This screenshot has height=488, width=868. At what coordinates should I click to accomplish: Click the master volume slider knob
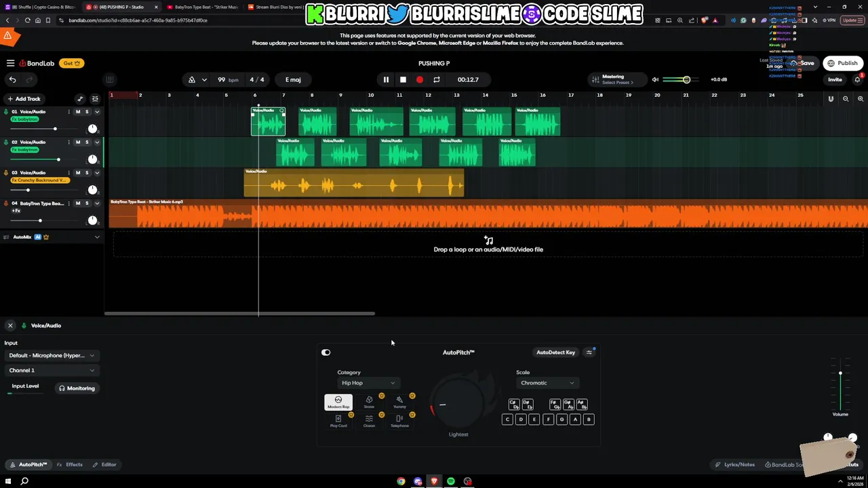coord(686,80)
